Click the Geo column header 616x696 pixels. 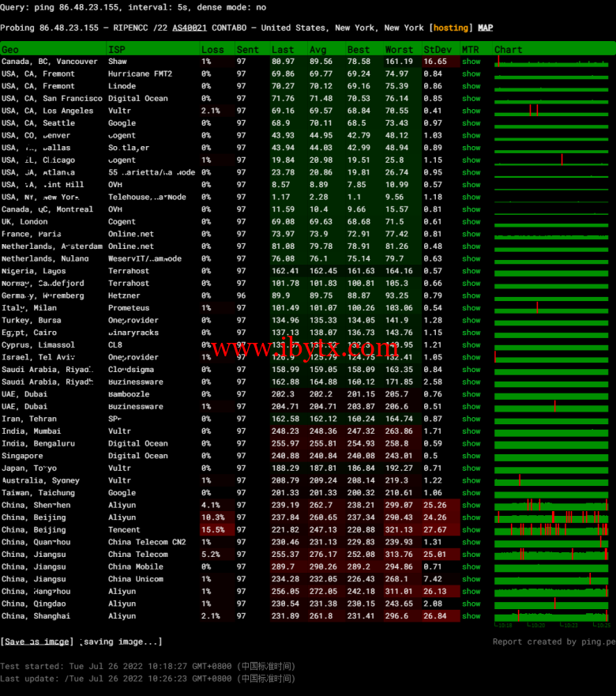10,49
